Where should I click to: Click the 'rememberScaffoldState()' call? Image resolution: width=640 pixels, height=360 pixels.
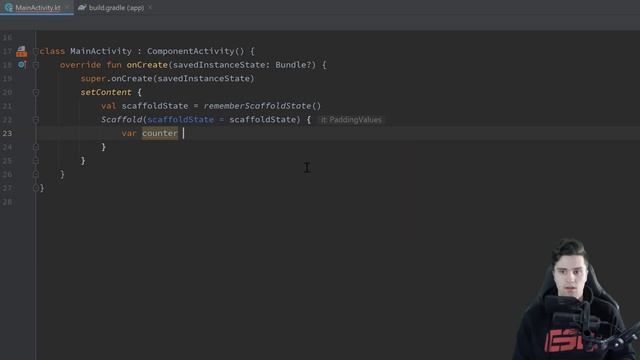(x=262, y=106)
